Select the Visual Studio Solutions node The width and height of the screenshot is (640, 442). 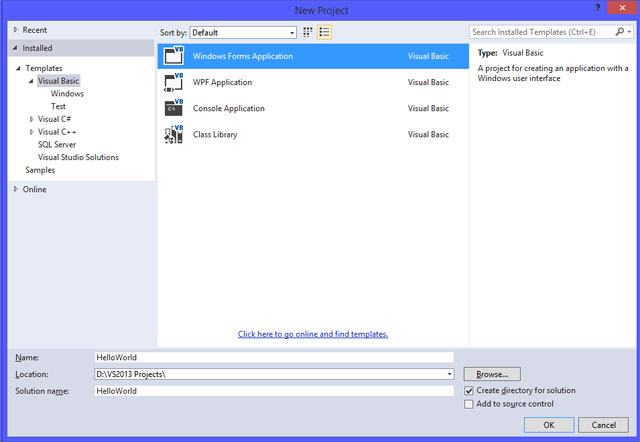(78, 157)
